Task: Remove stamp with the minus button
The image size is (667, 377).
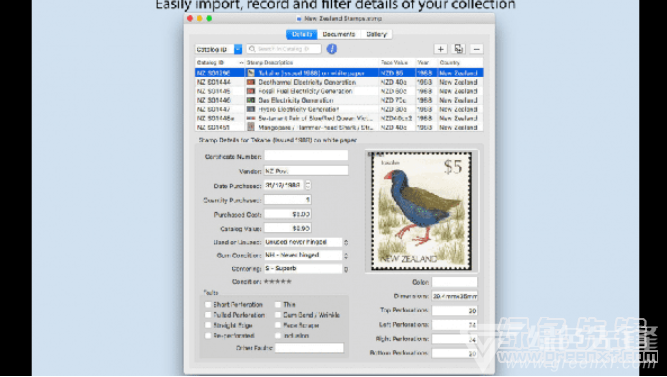Action: [x=476, y=49]
